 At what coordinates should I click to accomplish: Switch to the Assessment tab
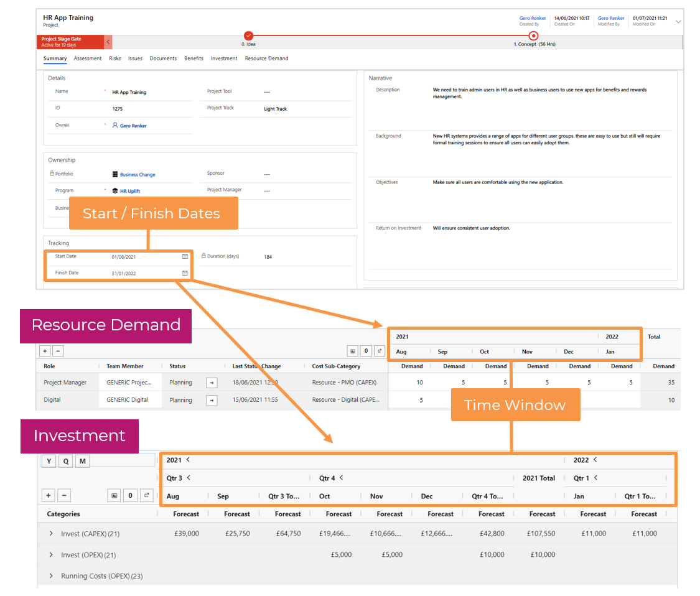(x=88, y=58)
